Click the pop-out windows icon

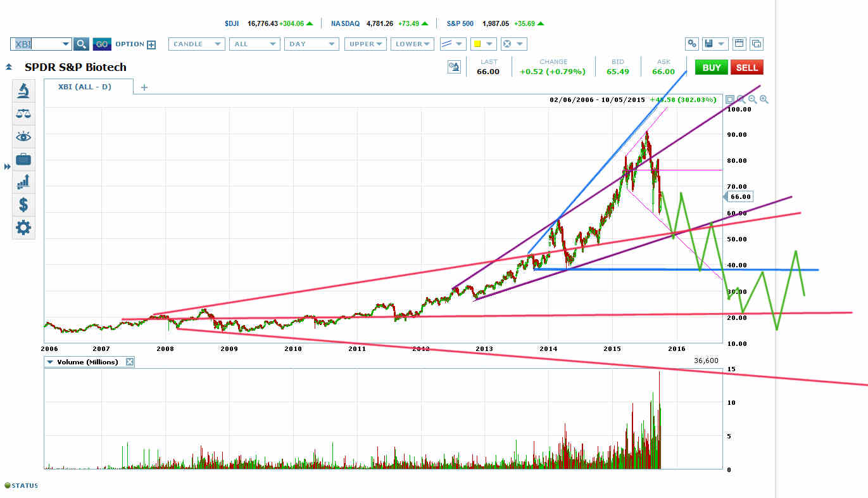point(756,44)
